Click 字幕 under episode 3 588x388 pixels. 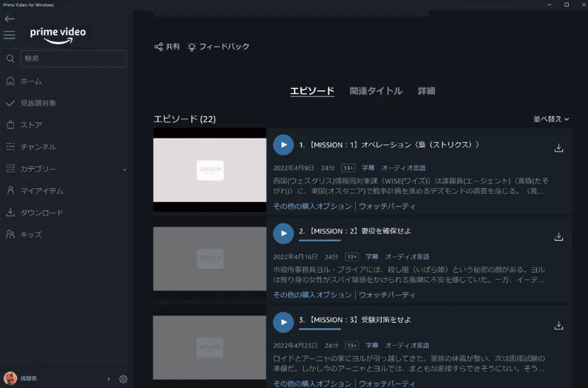tap(371, 345)
